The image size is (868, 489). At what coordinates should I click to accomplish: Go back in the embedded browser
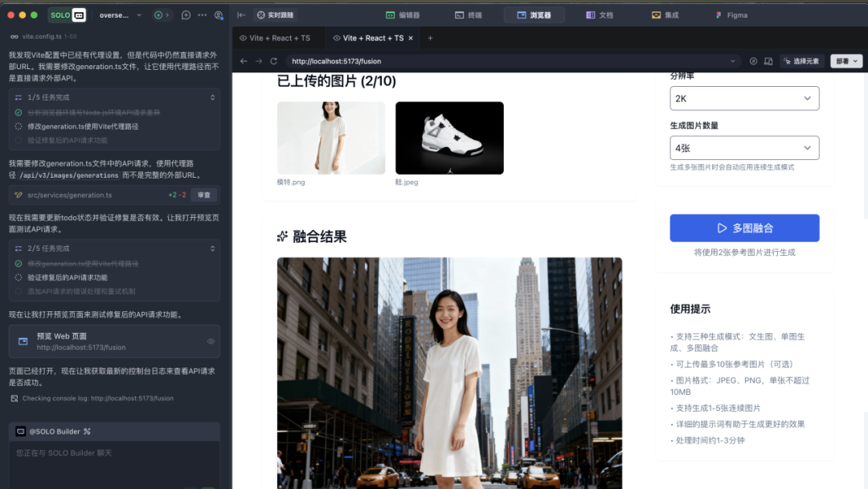244,61
